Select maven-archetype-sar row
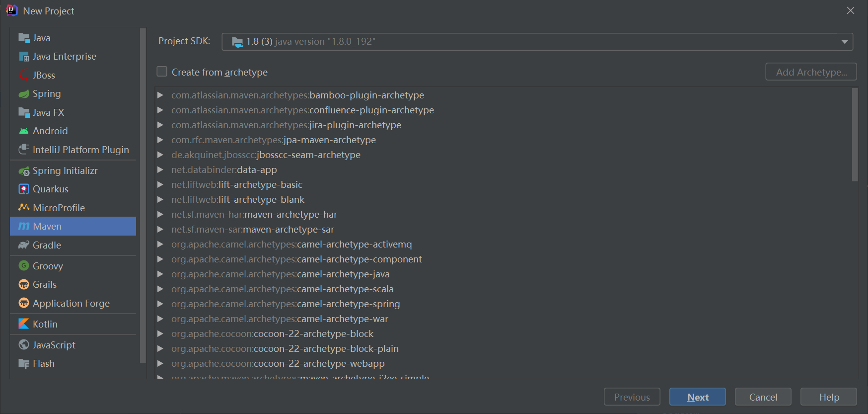Image resolution: width=868 pixels, height=414 pixels. click(503, 229)
